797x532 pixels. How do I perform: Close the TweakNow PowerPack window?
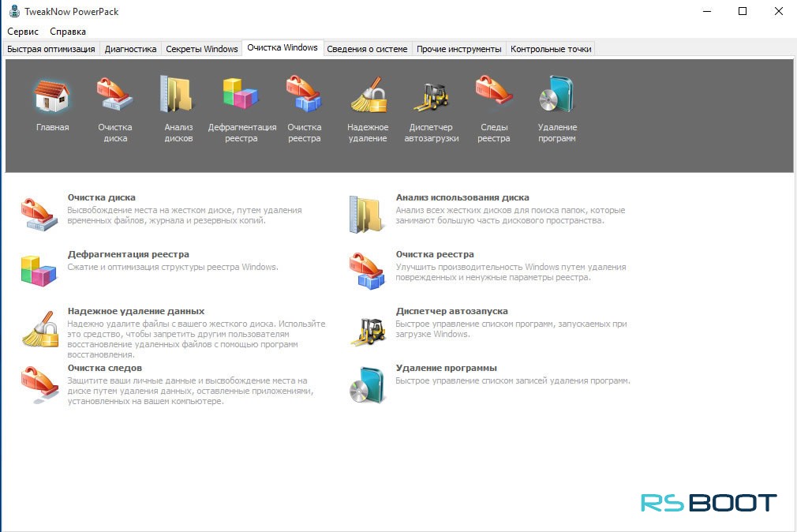[779, 11]
